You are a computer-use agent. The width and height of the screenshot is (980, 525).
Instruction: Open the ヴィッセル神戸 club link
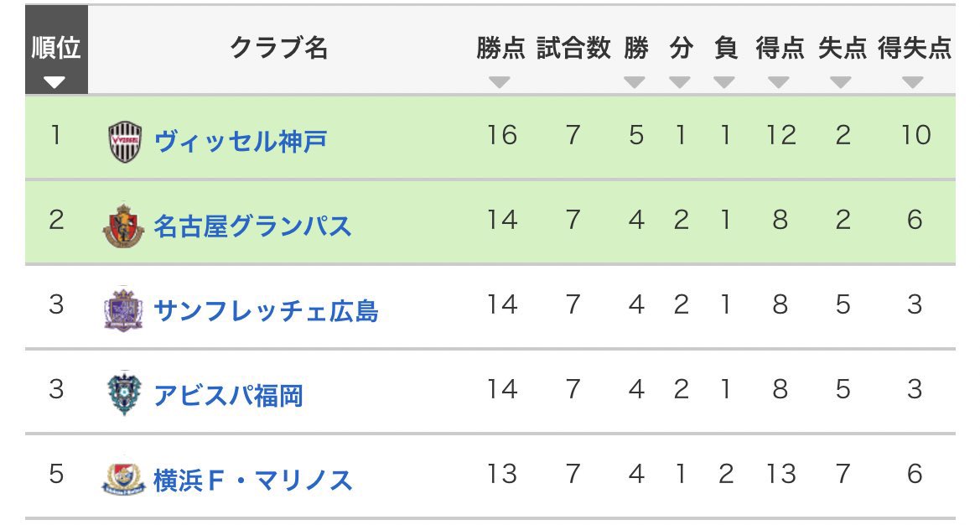coord(241,140)
